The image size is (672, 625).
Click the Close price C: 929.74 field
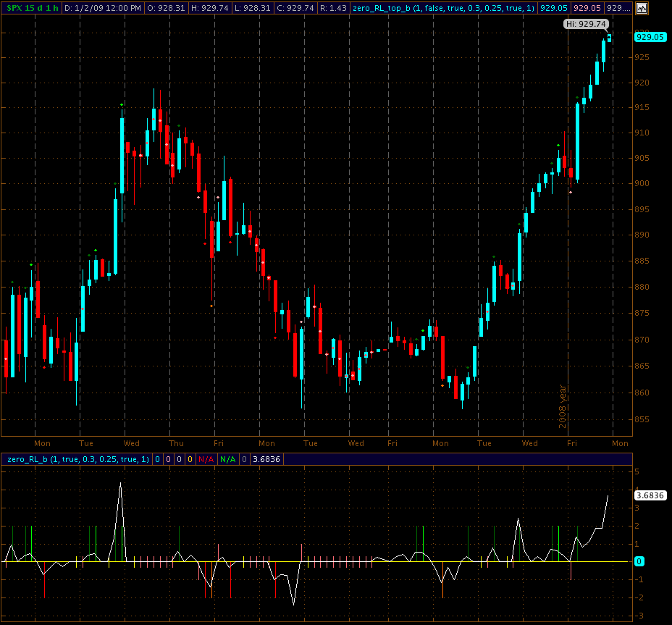(295, 8)
